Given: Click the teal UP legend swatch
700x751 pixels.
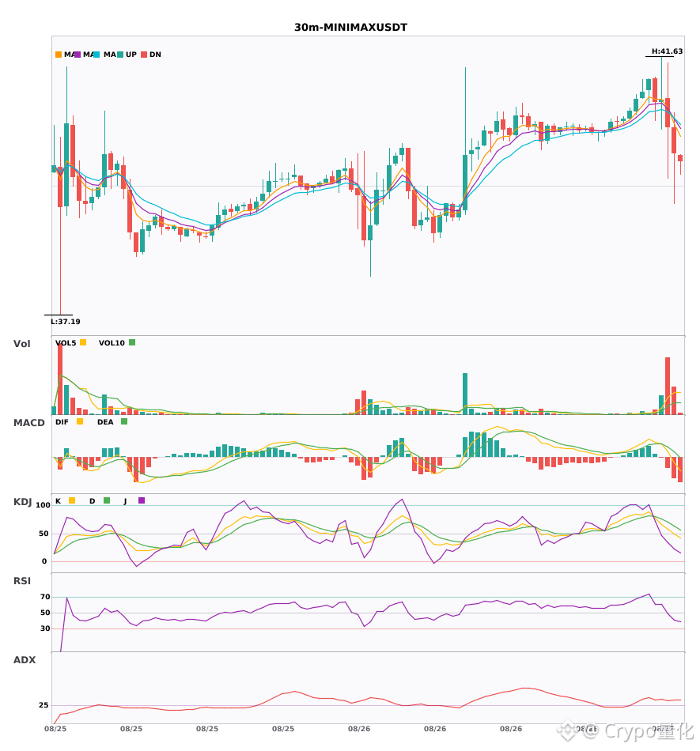Looking at the screenshot, I should coord(120,55).
